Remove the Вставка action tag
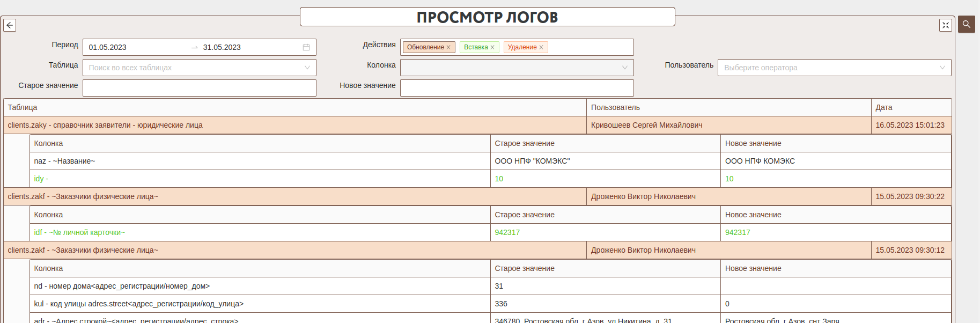980x323 pixels. (x=492, y=47)
